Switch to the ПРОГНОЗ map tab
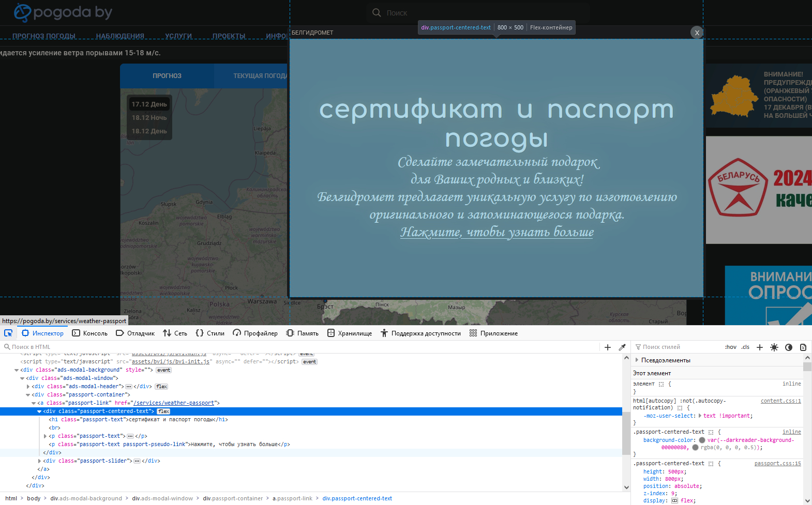812x505 pixels. (167, 76)
